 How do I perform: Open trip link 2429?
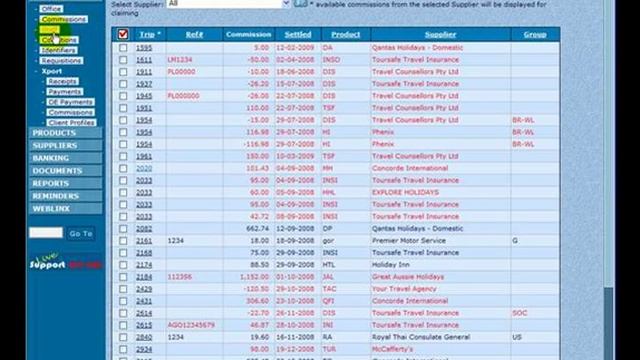point(144,289)
